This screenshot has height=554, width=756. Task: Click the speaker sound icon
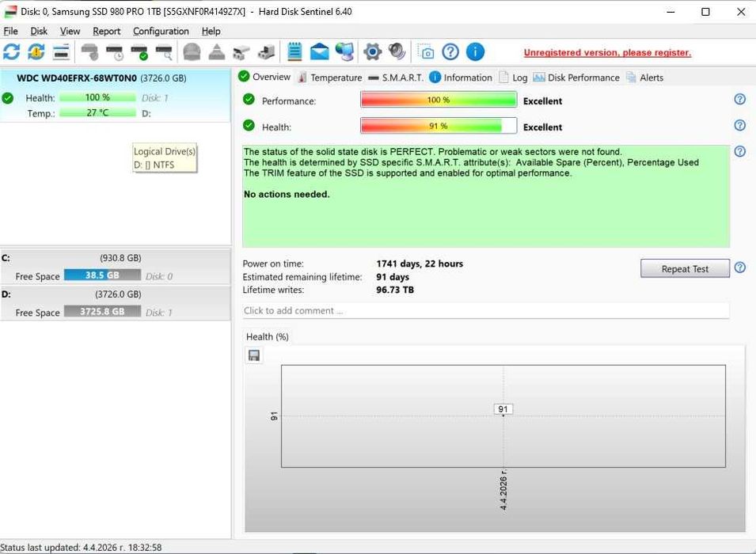click(x=397, y=51)
